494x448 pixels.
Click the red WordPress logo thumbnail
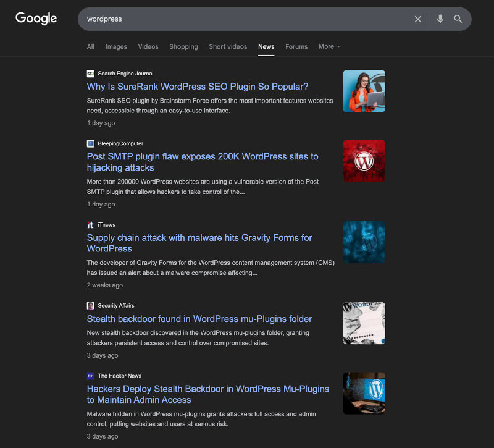pyautogui.click(x=364, y=161)
